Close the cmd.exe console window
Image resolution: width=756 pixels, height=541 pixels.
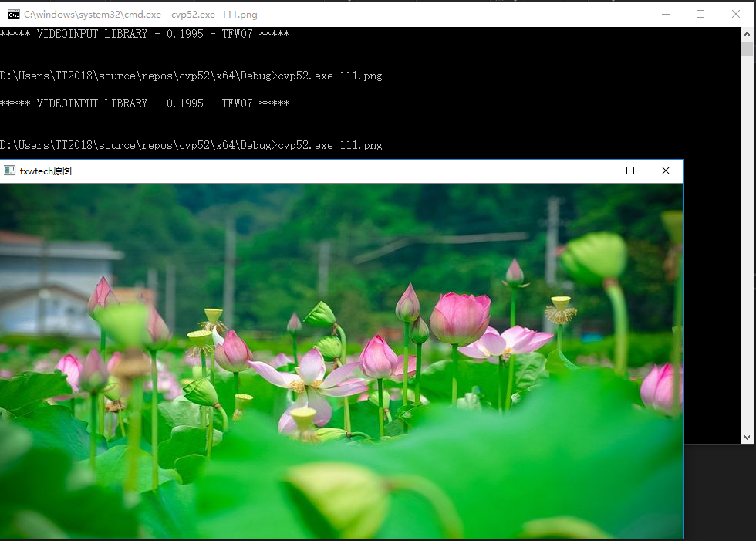[735, 14]
